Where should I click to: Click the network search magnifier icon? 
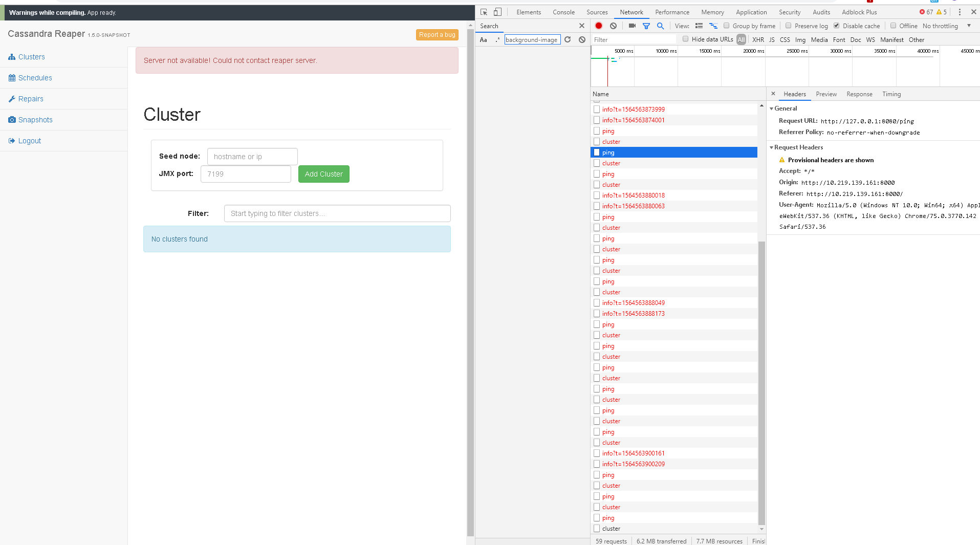tap(661, 25)
